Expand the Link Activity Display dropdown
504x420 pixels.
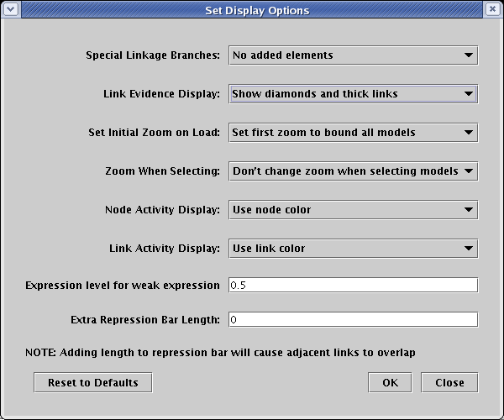[353, 249]
